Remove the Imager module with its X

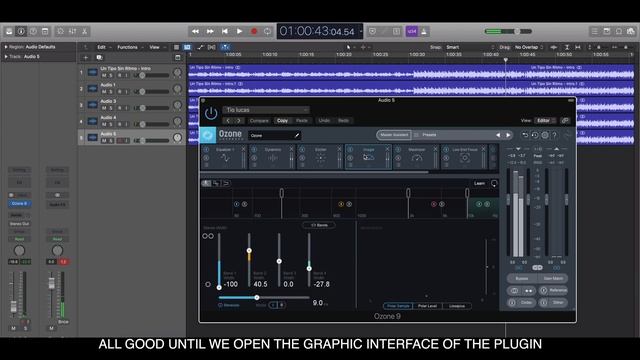[388, 149]
